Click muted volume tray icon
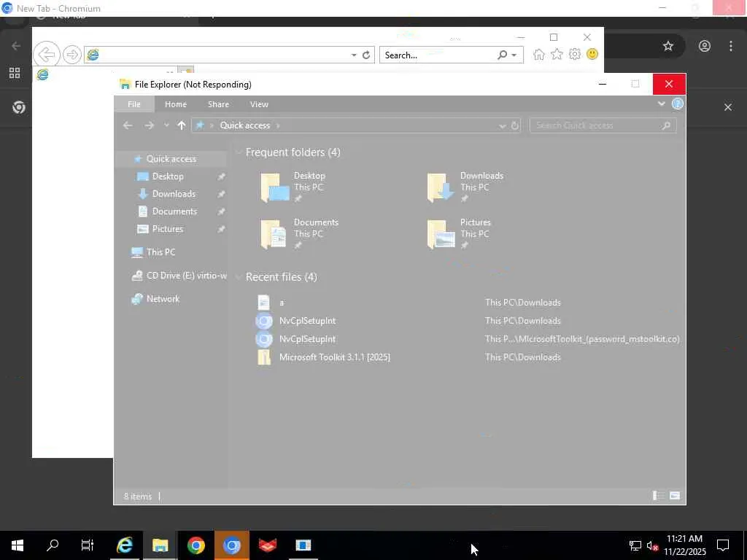The height and width of the screenshot is (560, 747). (x=652, y=545)
